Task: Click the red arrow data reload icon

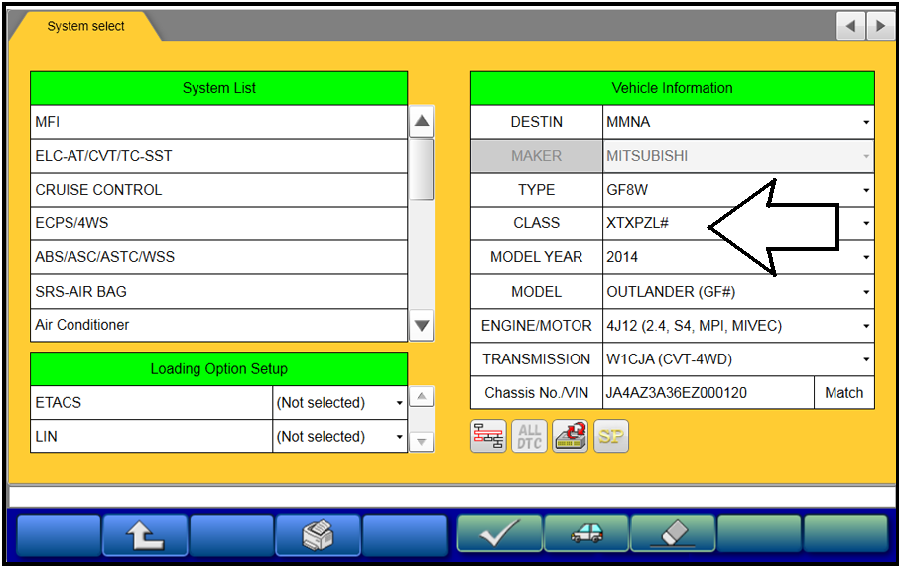Action: pos(570,436)
